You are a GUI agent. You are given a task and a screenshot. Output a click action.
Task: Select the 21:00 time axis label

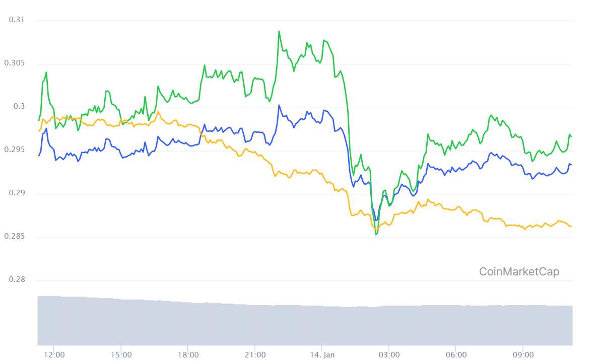pyautogui.click(x=255, y=355)
